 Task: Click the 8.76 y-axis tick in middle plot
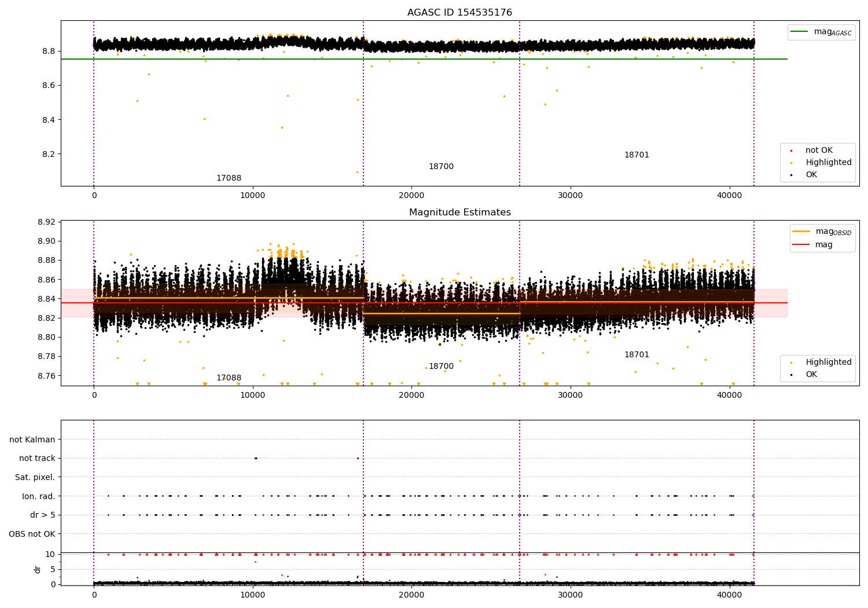[x=46, y=376]
